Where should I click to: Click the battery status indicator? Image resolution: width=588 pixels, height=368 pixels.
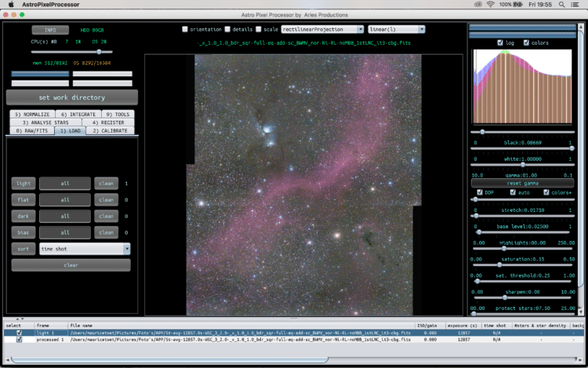510,5
